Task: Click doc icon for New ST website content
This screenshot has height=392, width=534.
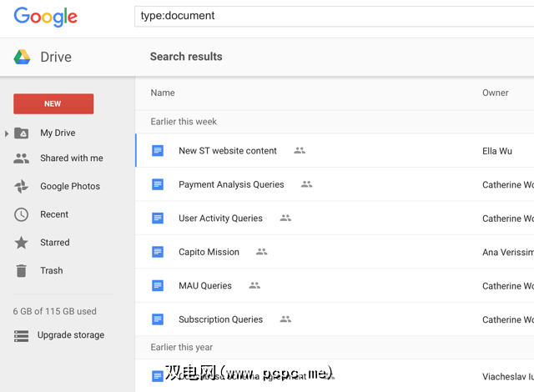Action: pos(158,151)
